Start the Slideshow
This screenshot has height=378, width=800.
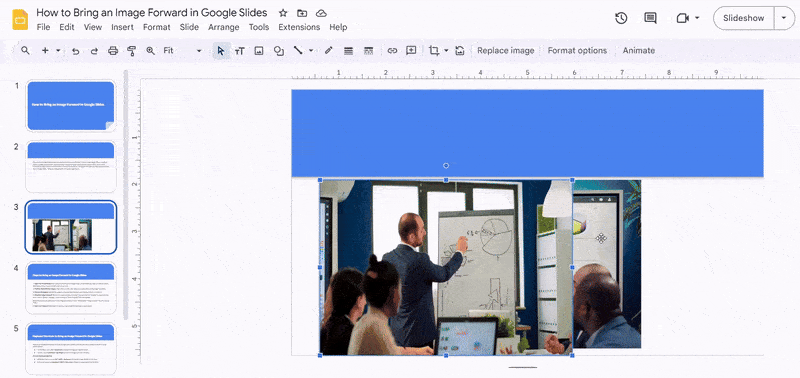tap(743, 18)
